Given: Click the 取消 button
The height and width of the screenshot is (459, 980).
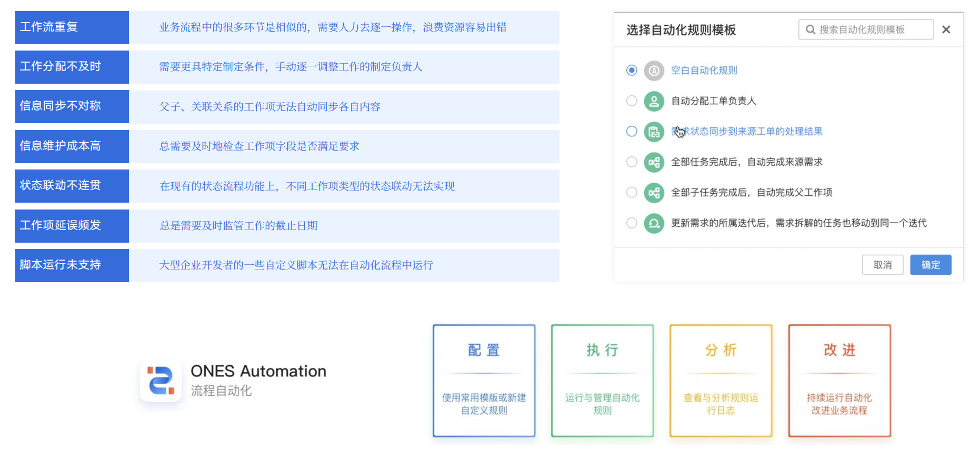Looking at the screenshot, I should point(883,265).
